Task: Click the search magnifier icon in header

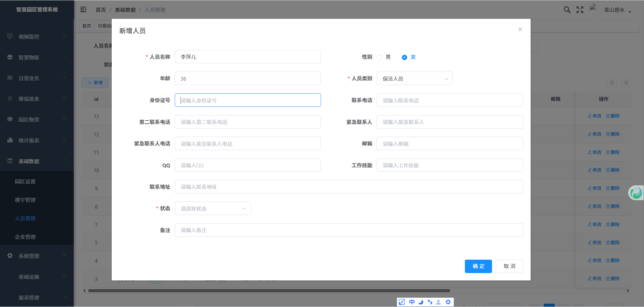Action: (567, 10)
